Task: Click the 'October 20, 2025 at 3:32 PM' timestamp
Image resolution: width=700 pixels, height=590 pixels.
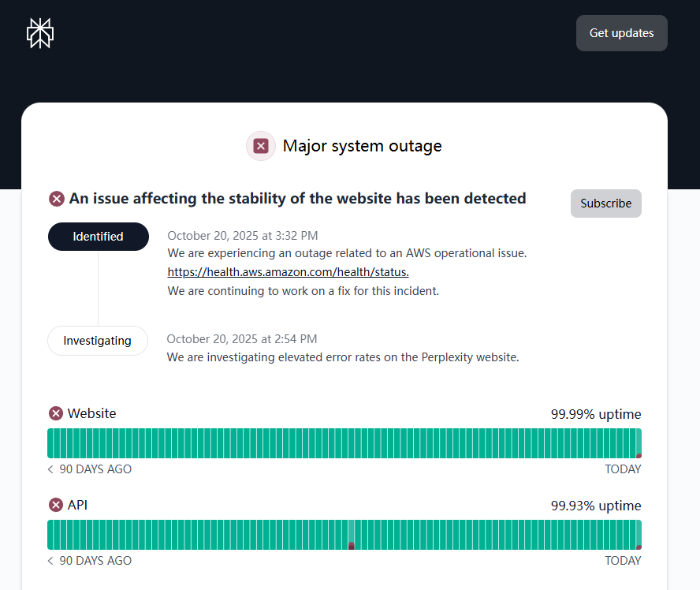Action: pyautogui.click(x=243, y=235)
